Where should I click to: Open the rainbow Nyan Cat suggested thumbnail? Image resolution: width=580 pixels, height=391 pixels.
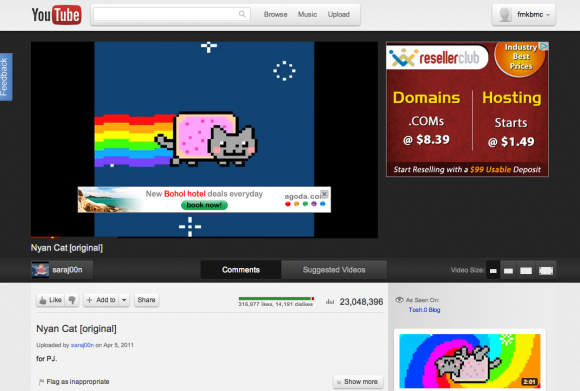click(x=470, y=361)
